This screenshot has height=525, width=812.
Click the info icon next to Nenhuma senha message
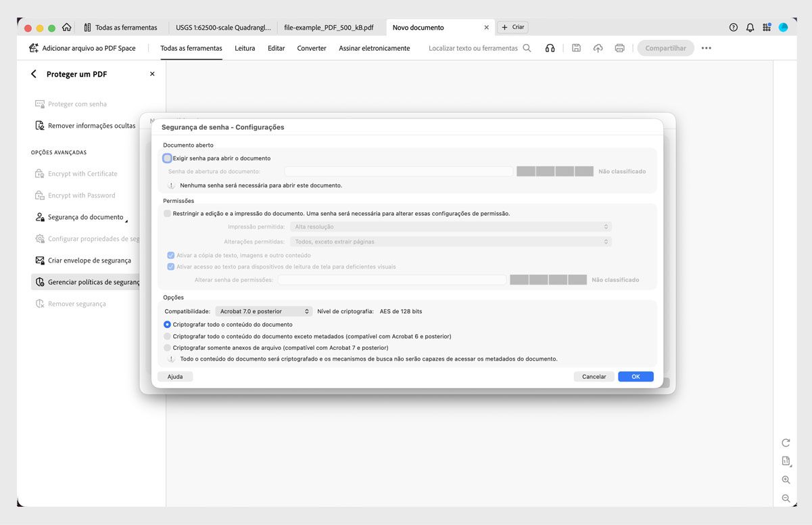click(172, 185)
